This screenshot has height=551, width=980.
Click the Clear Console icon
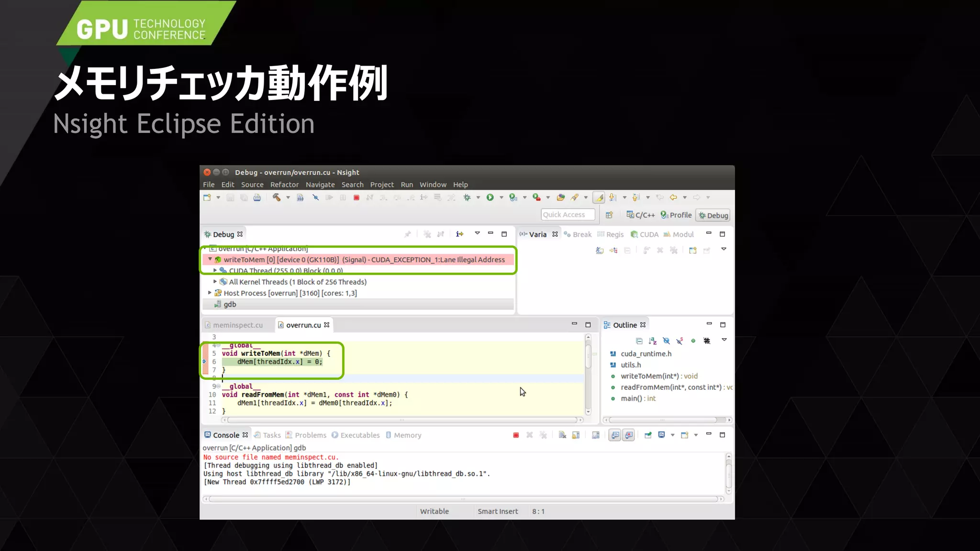pos(562,435)
